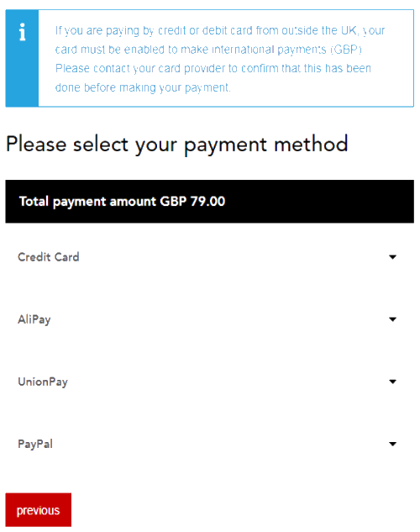
Task: Click the AliPay dropdown arrow icon
Action: coord(392,319)
